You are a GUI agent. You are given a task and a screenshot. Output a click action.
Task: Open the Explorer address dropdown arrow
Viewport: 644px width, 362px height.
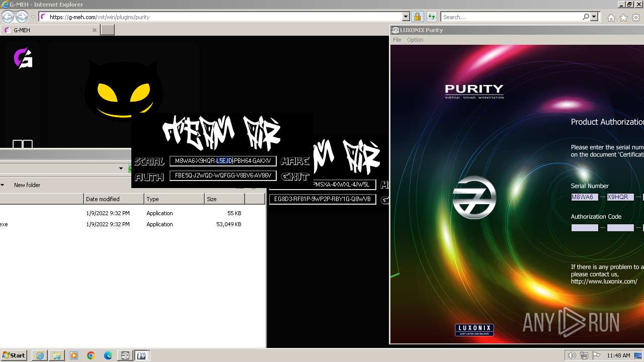coord(121,168)
